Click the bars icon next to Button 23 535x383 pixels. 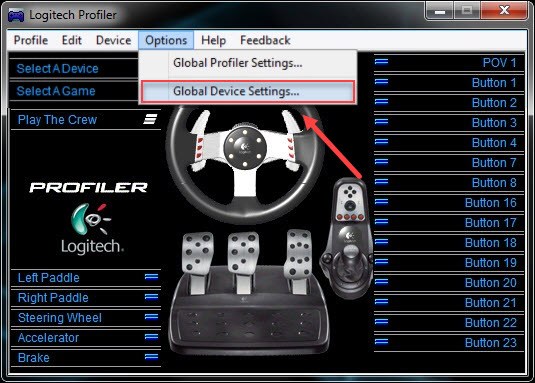pyautogui.click(x=381, y=342)
